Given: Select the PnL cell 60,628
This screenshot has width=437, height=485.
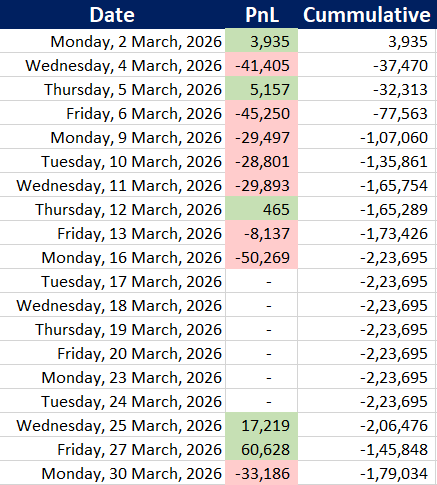Looking at the screenshot, I should click(261, 449).
